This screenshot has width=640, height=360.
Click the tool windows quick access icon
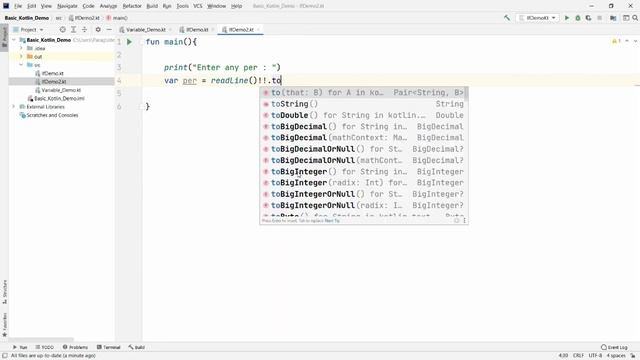tap(4, 356)
